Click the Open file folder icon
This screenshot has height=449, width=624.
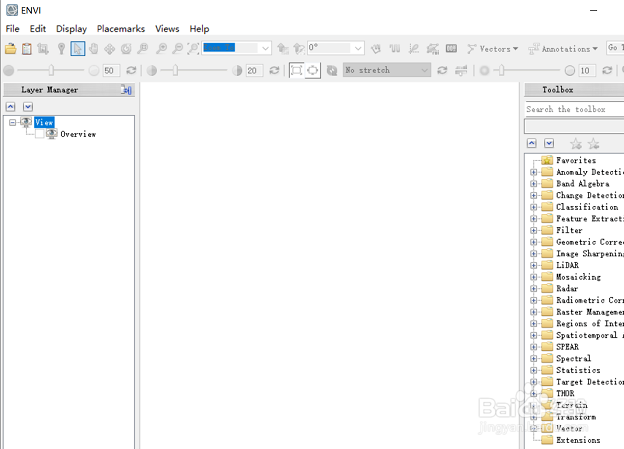pyautogui.click(x=11, y=49)
